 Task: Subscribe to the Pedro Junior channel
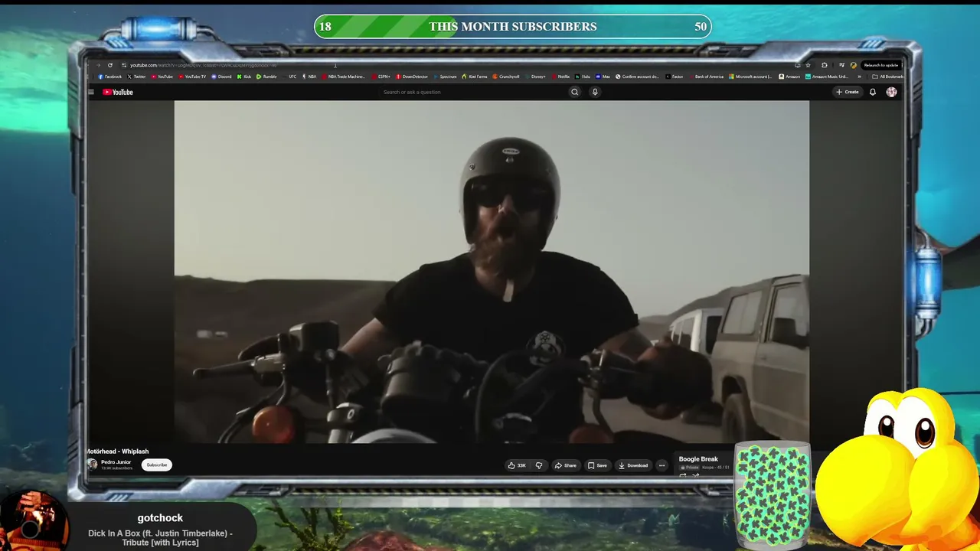pyautogui.click(x=157, y=465)
